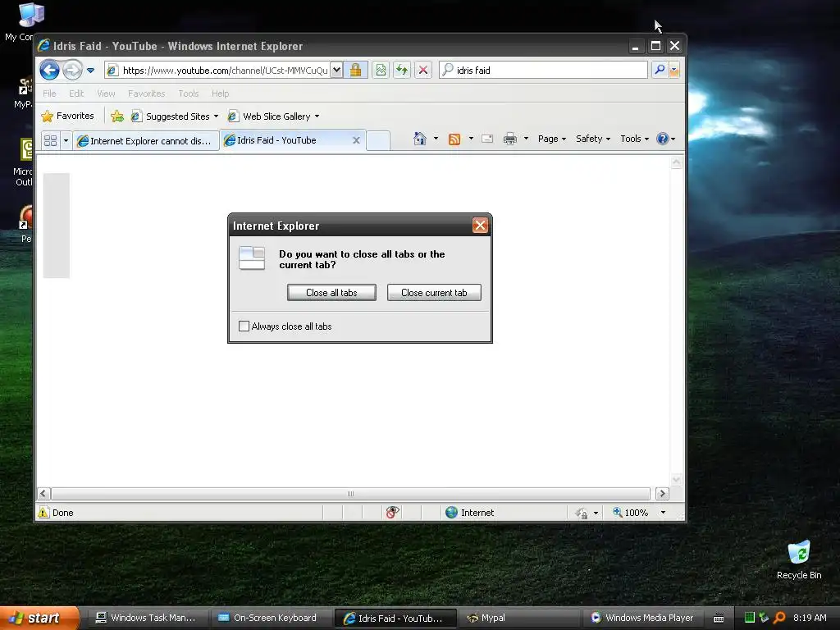This screenshot has height=630, width=840.
Task: Click the warning icon in status bar
Action: [43, 513]
